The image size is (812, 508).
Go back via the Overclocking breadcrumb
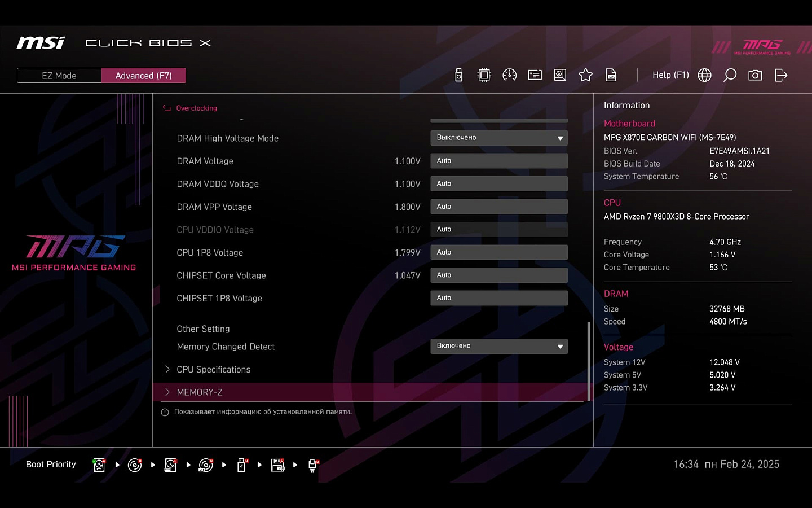pos(196,108)
